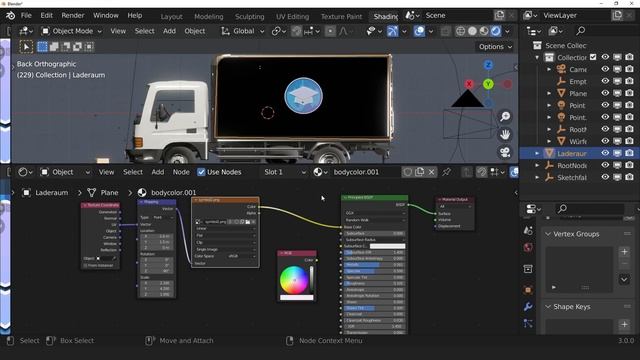Expand the RootNode tree item
This screenshot has height=360, width=640.
[x=537, y=165]
